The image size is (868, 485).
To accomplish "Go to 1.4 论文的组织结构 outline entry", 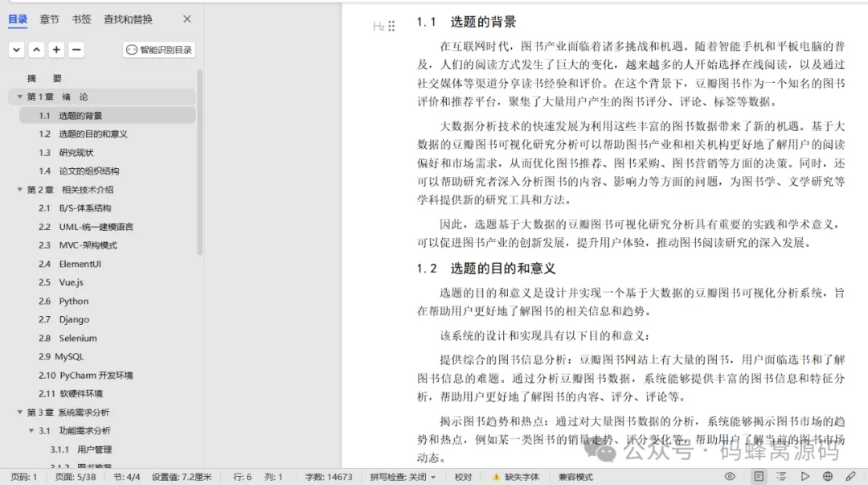I will point(79,171).
